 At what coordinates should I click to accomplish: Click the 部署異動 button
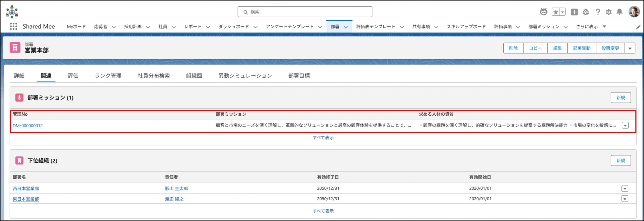582,48
